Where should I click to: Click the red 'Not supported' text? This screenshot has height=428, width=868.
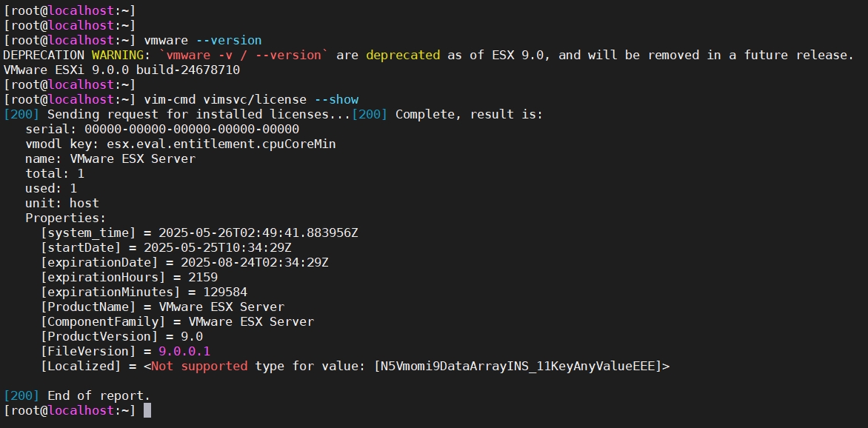199,366
